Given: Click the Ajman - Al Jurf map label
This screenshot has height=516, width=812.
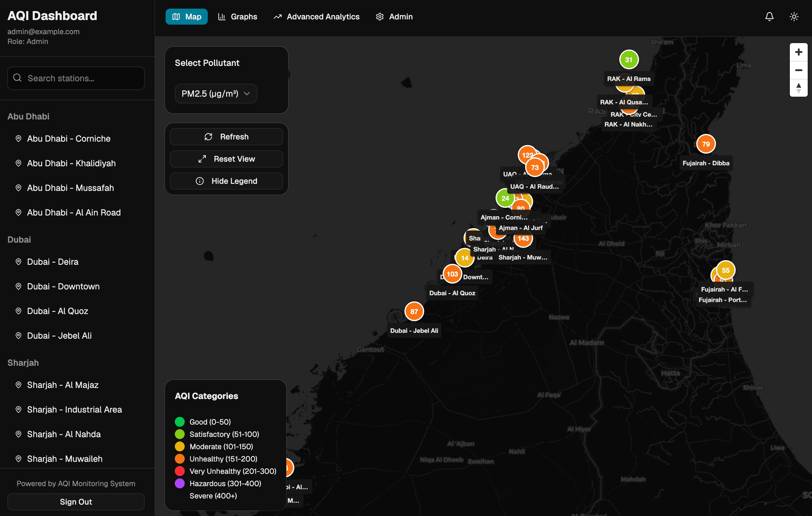Looking at the screenshot, I should click(x=521, y=228).
